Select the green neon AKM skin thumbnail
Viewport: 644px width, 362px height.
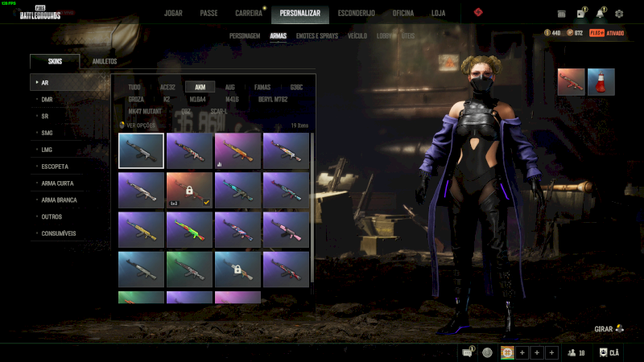[x=190, y=229]
